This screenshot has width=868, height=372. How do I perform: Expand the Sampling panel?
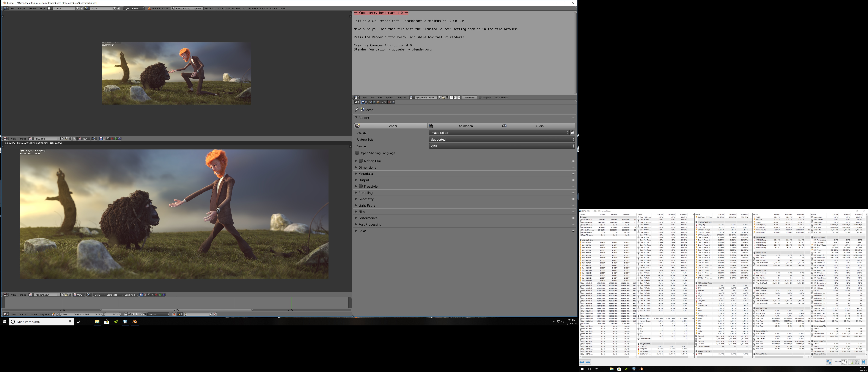(365, 193)
